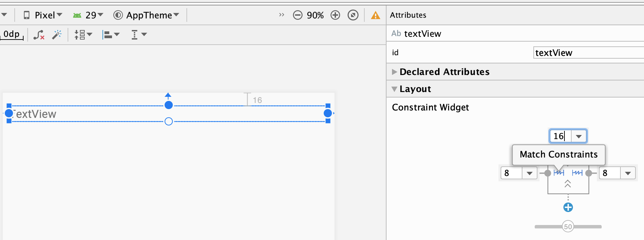Click the zoom-to-fit icon
Image resolution: width=644 pixels, height=240 pixels.
pos(353,15)
